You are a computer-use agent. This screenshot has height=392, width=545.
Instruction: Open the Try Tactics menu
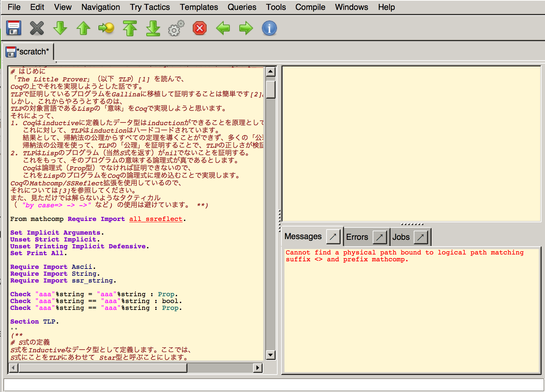point(150,7)
